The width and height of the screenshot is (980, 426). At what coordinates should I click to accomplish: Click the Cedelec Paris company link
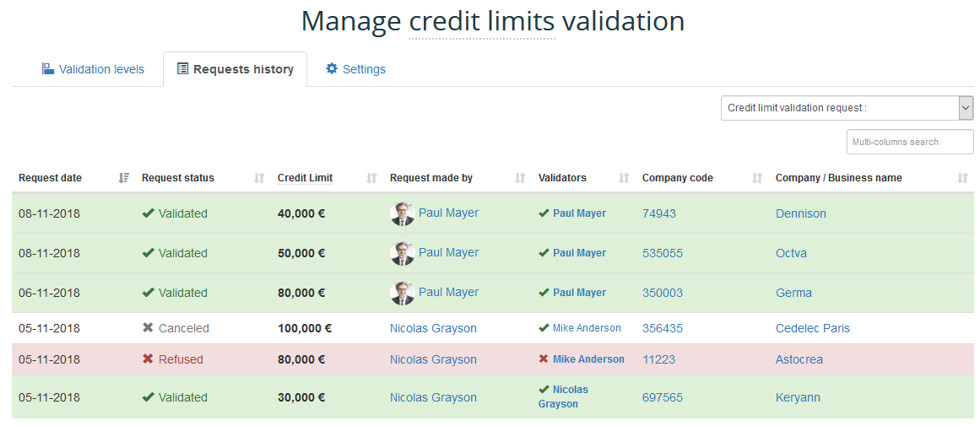coord(812,328)
